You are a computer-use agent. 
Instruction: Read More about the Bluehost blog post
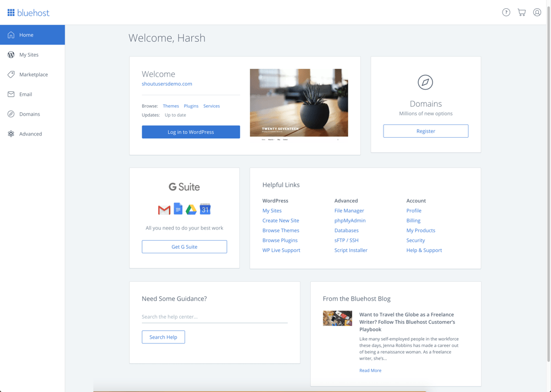click(x=370, y=370)
